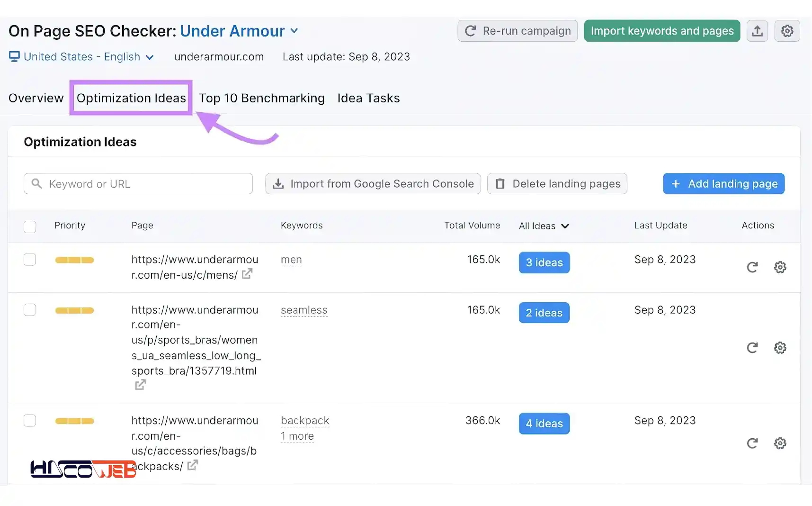Click the settings gear in the seamless row
812x506 pixels.
point(780,348)
